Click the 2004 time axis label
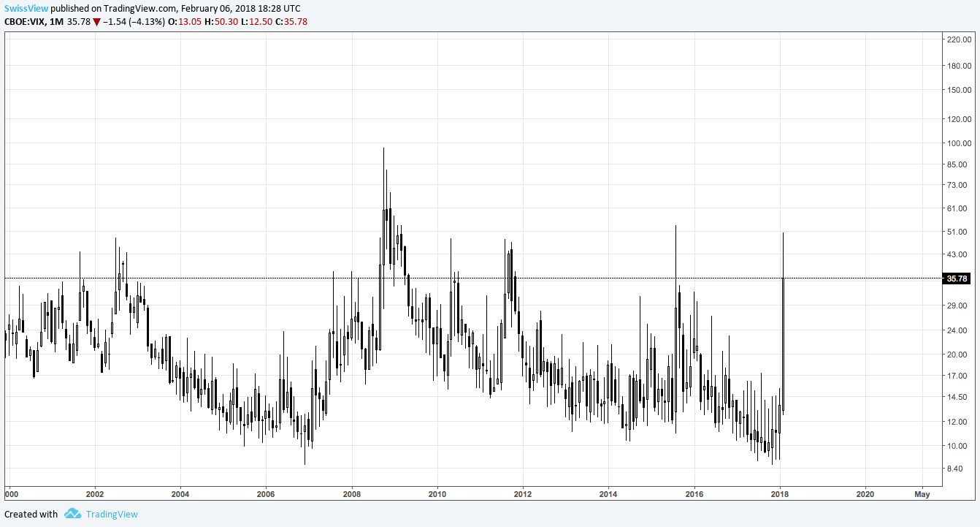Viewport: 980px width, 527px height. pos(180,494)
